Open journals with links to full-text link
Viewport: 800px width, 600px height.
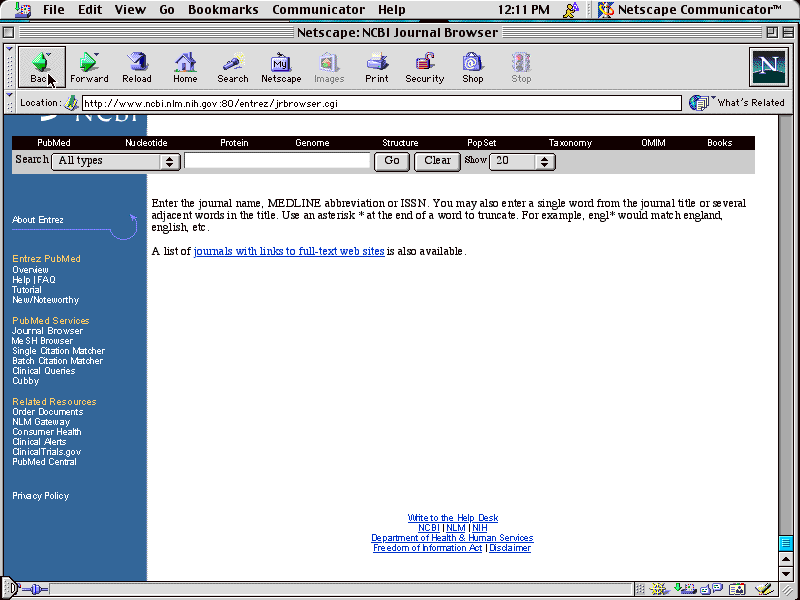point(289,251)
